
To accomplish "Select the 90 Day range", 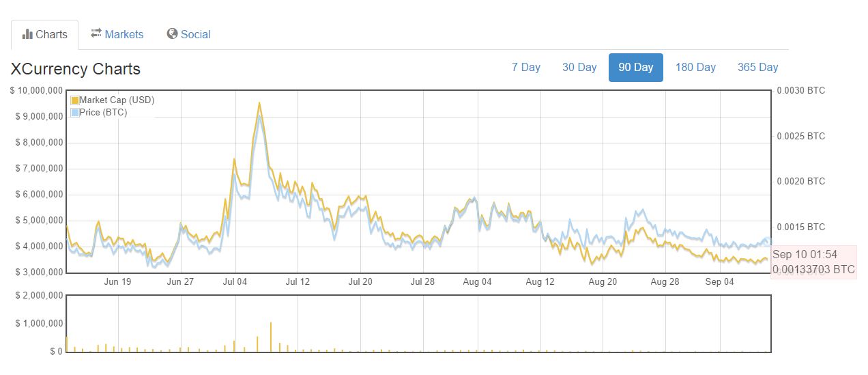I will coord(636,67).
